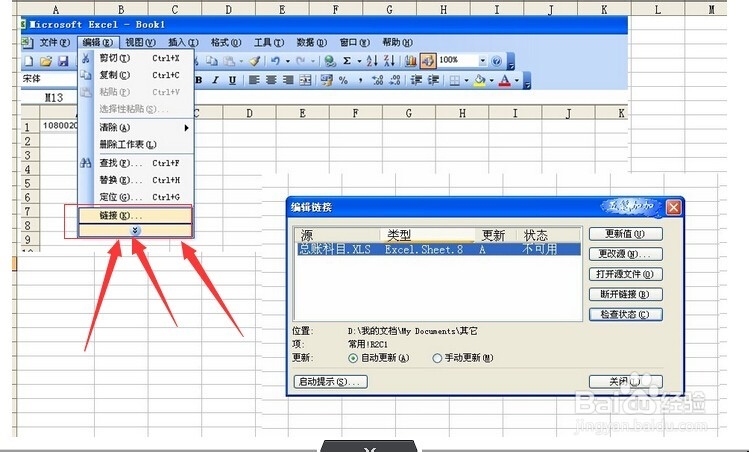Viewport: 749px width, 452px height.
Task: Open the File menu
Action: (54, 43)
